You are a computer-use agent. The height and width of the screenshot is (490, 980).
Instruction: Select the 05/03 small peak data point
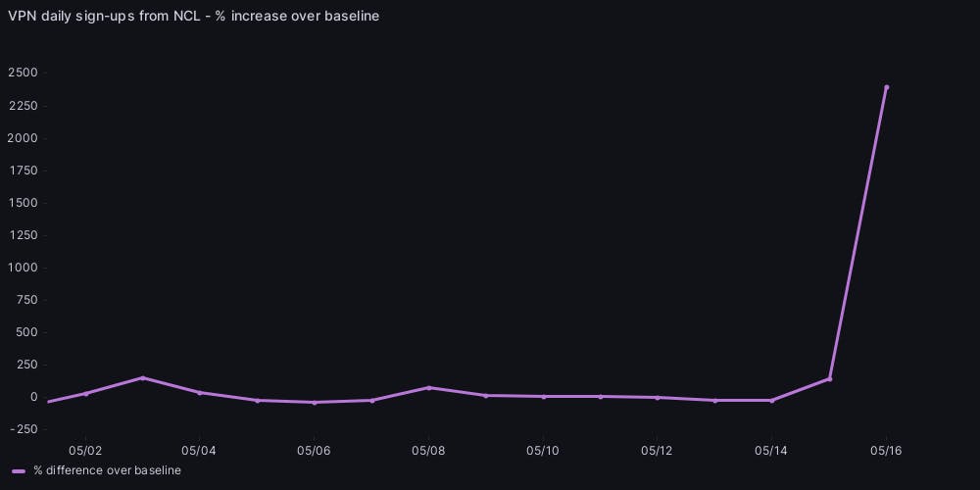[143, 377]
